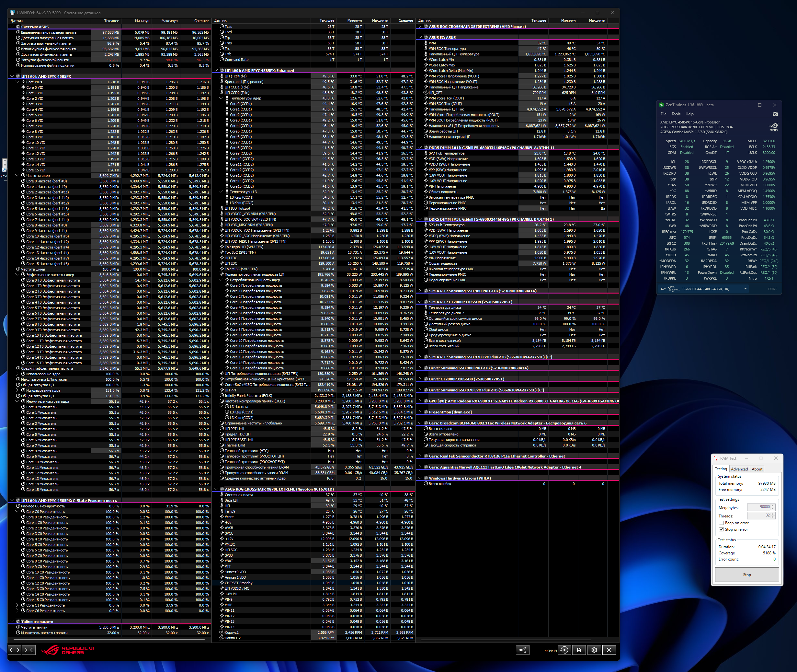This screenshot has width=797, height=672.
Task: Enable Beep on error checkbox
Action: pos(721,523)
